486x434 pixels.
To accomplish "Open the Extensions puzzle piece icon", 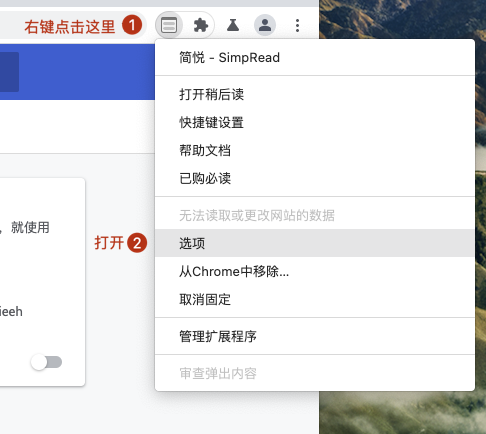I will pos(201,25).
